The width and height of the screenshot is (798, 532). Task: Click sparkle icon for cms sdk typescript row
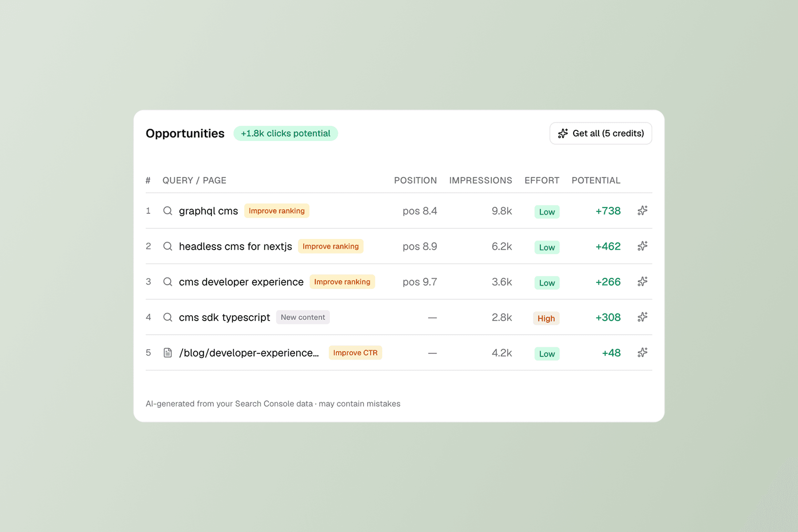(642, 317)
